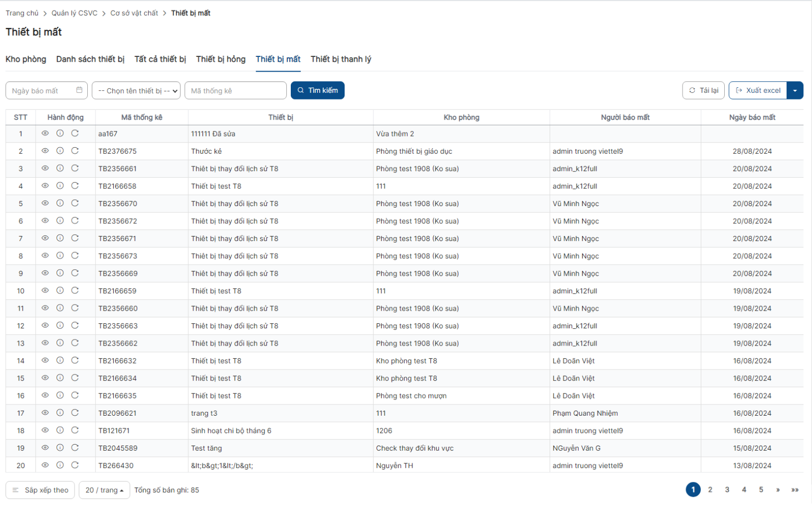
Task: Open the 20 / trang page size selector
Action: click(x=104, y=490)
